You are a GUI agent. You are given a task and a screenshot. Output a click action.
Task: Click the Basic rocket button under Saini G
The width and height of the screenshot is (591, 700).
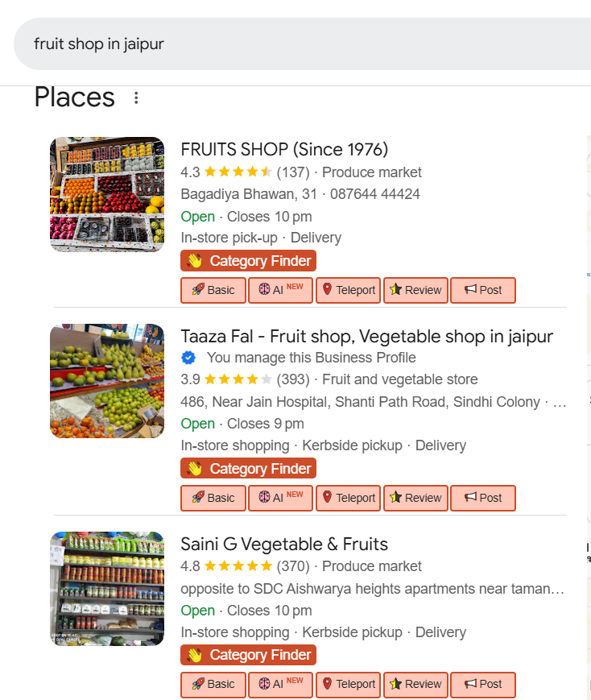(x=213, y=684)
